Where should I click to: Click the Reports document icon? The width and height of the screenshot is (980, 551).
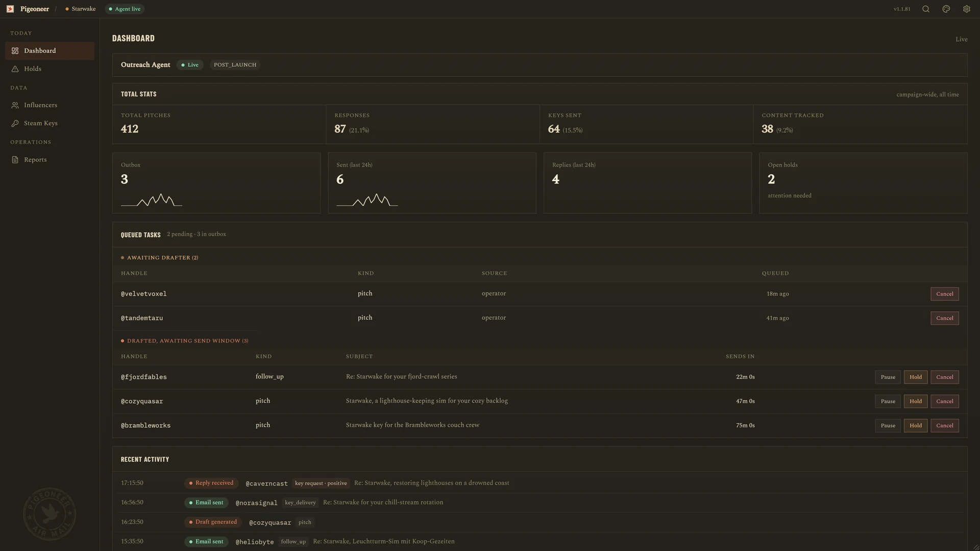(x=15, y=160)
